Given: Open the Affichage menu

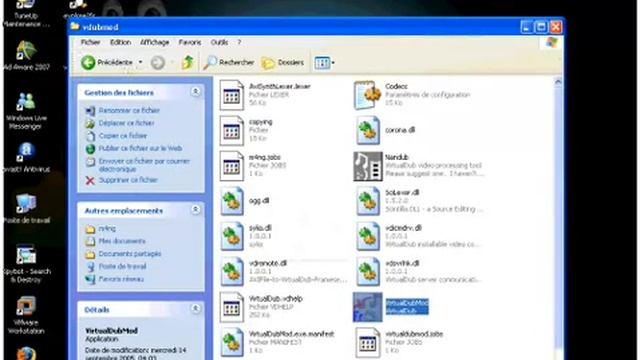Looking at the screenshot, I should coord(155,42).
